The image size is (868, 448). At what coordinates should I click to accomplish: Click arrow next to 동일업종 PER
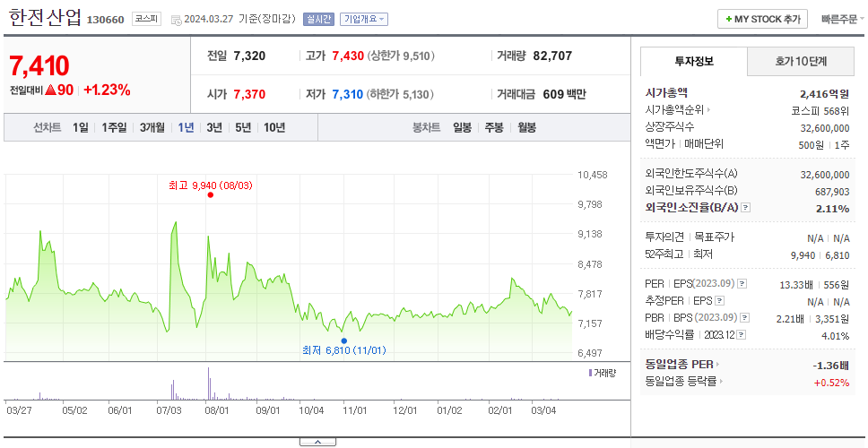pos(718,365)
